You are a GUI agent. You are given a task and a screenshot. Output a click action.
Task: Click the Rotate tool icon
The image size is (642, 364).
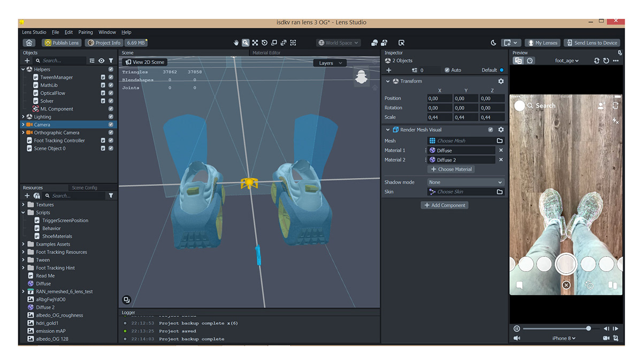264,43
